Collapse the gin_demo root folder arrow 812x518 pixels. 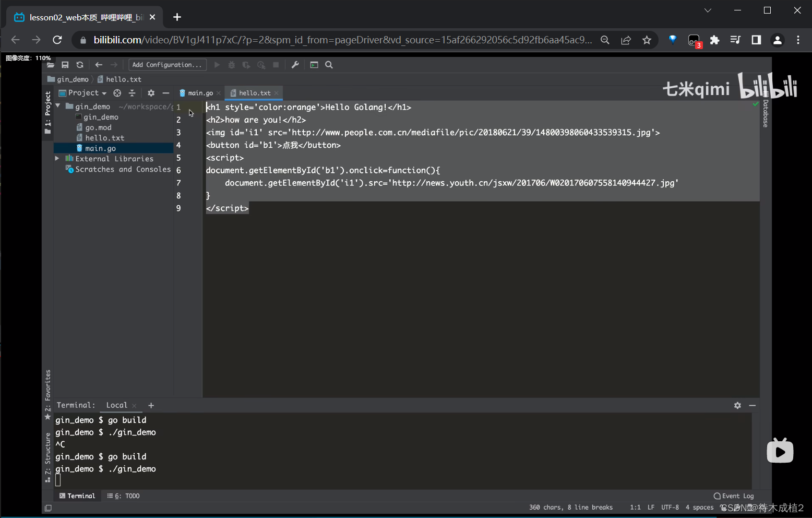58,106
